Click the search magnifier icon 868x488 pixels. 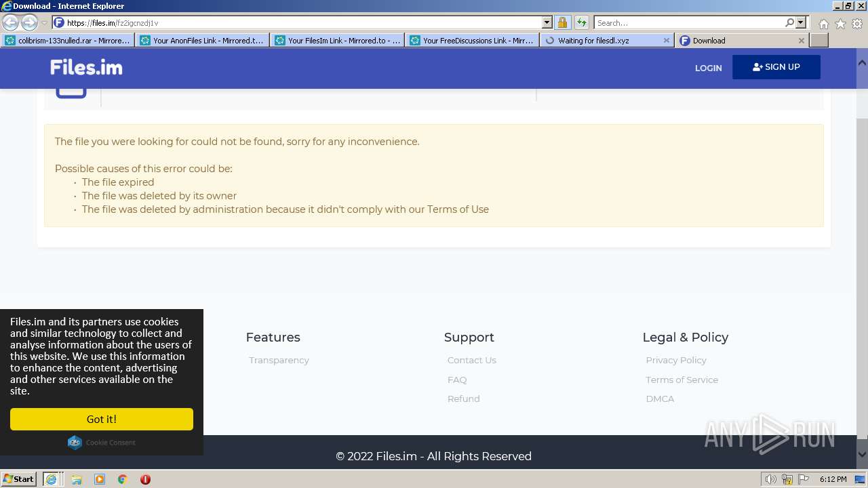tap(789, 22)
